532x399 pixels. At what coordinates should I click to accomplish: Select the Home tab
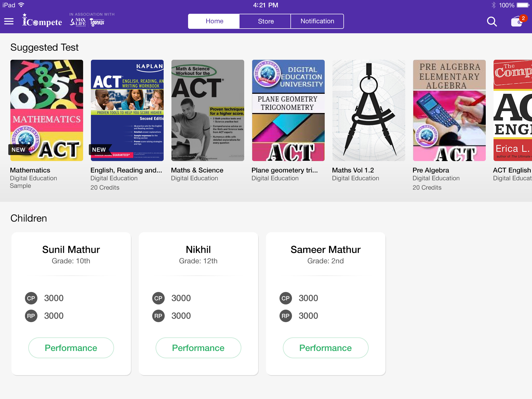click(x=214, y=21)
